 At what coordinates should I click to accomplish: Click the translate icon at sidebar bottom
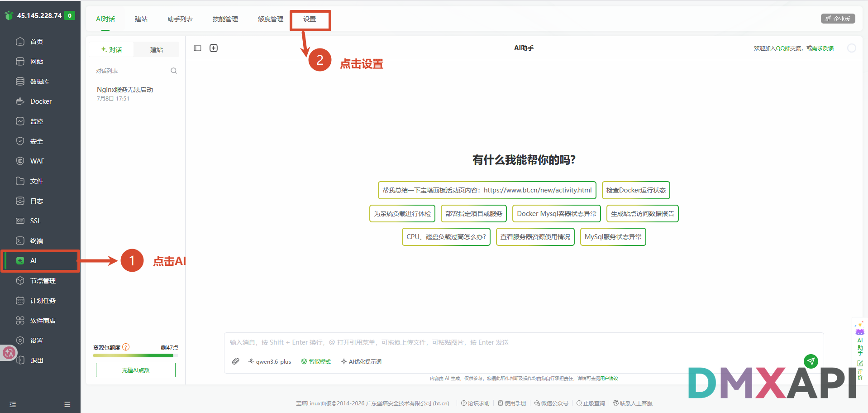coord(9,353)
